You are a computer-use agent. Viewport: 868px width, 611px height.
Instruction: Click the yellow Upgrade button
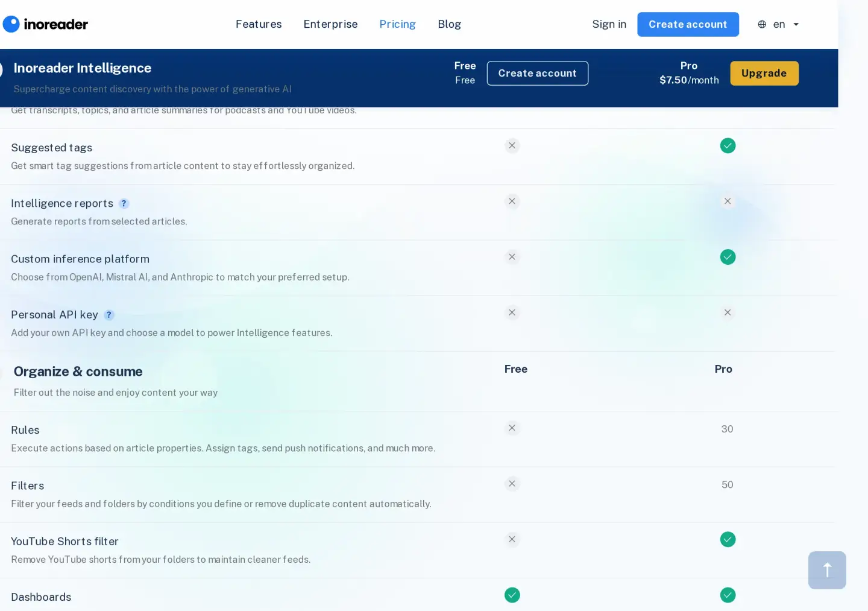tap(764, 73)
